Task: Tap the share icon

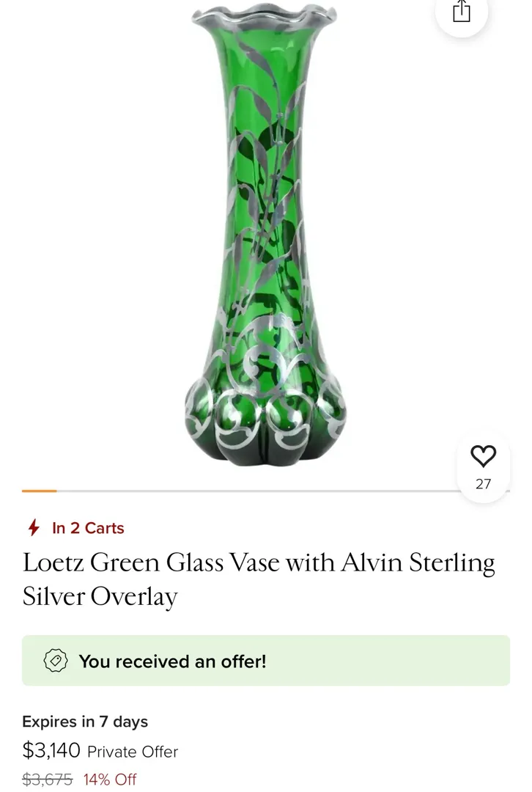Action: (x=461, y=11)
